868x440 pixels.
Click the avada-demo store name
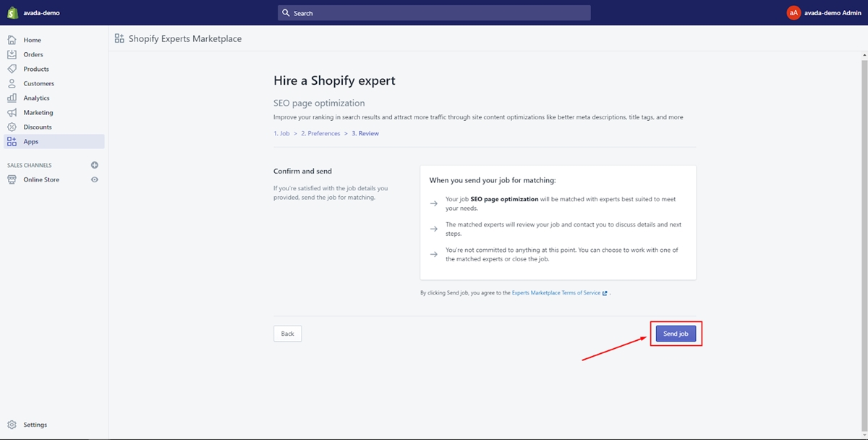tap(42, 12)
